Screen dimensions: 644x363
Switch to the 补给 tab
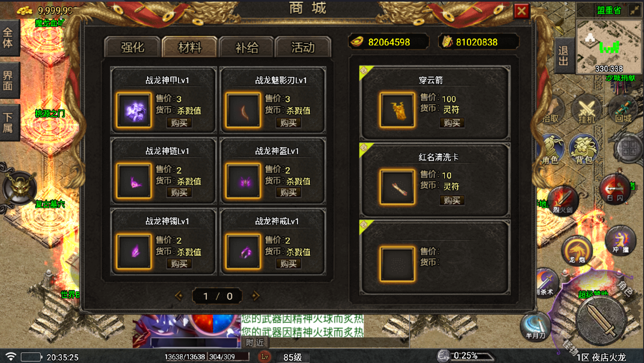point(247,47)
